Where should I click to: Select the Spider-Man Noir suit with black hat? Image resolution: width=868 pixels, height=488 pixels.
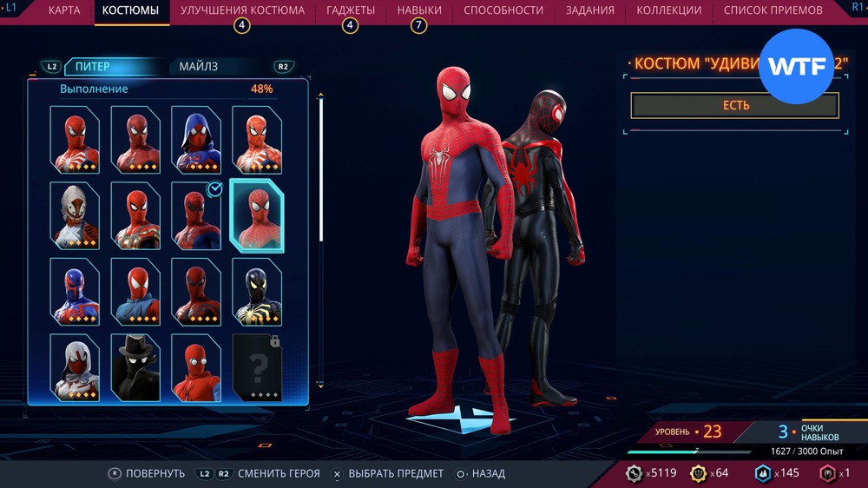pyautogui.click(x=135, y=367)
